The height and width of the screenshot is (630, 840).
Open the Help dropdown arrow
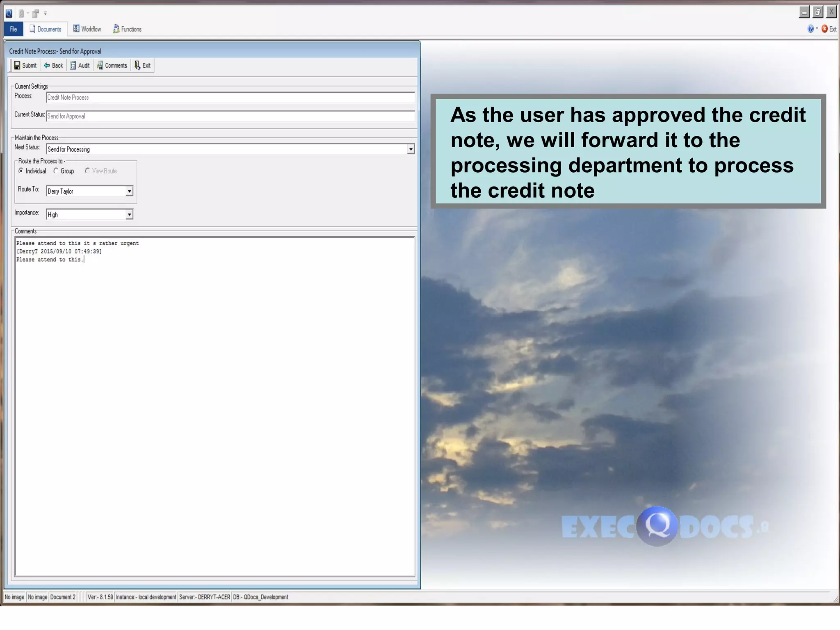817,29
